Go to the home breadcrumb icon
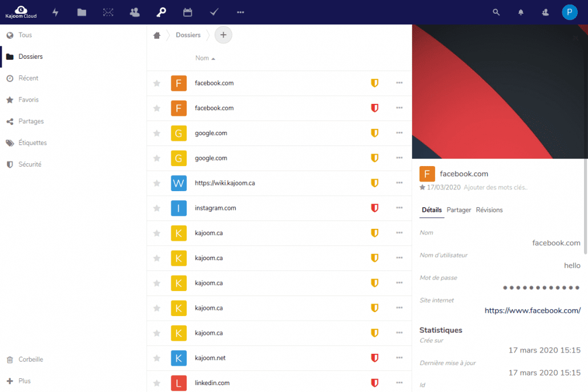The image size is (588, 392). pyautogui.click(x=157, y=35)
